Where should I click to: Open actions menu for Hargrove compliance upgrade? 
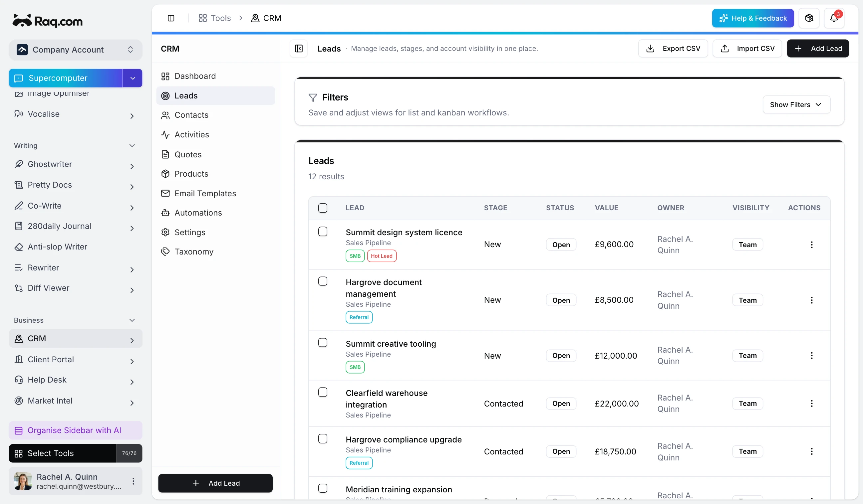(x=811, y=451)
